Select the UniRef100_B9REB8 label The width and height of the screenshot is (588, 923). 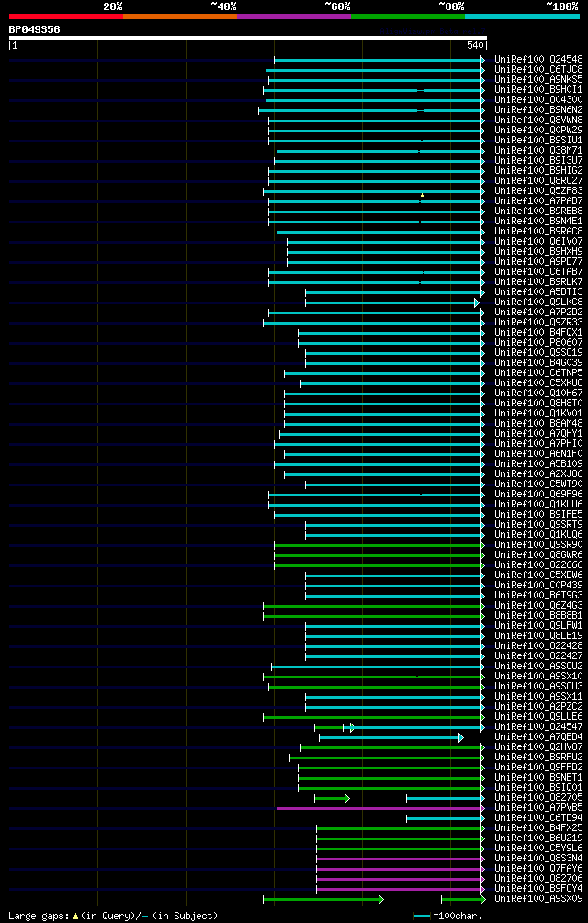click(538, 211)
